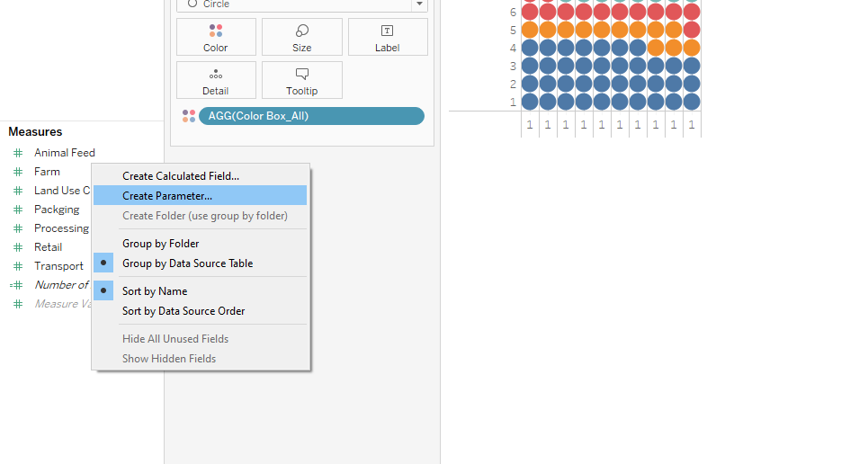Click the Measures section heading

pyautogui.click(x=35, y=132)
